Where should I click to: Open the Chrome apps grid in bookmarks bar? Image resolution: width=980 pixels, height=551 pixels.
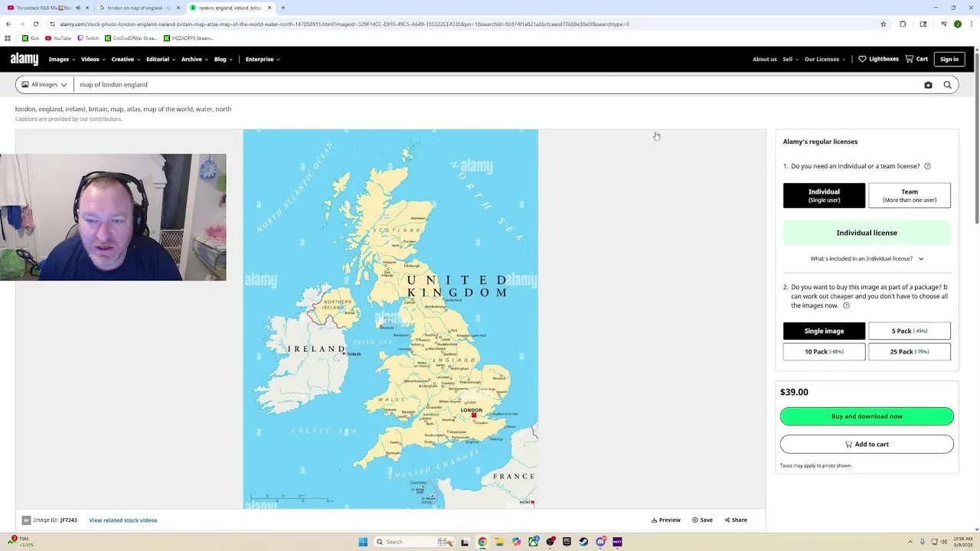click(8, 38)
